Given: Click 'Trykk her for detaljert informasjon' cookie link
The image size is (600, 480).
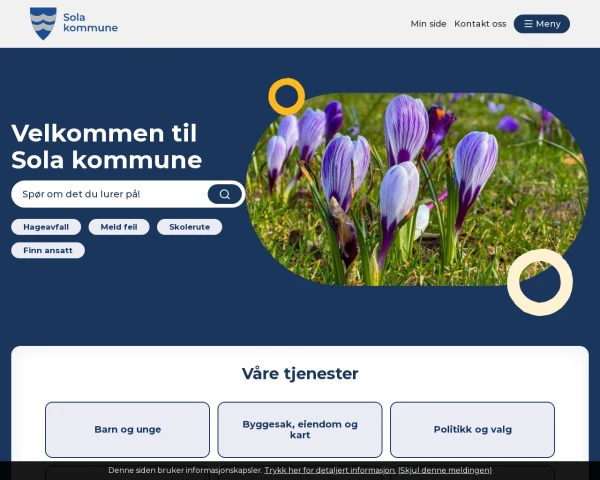Looking at the screenshot, I should pyautogui.click(x=329, y=470).
